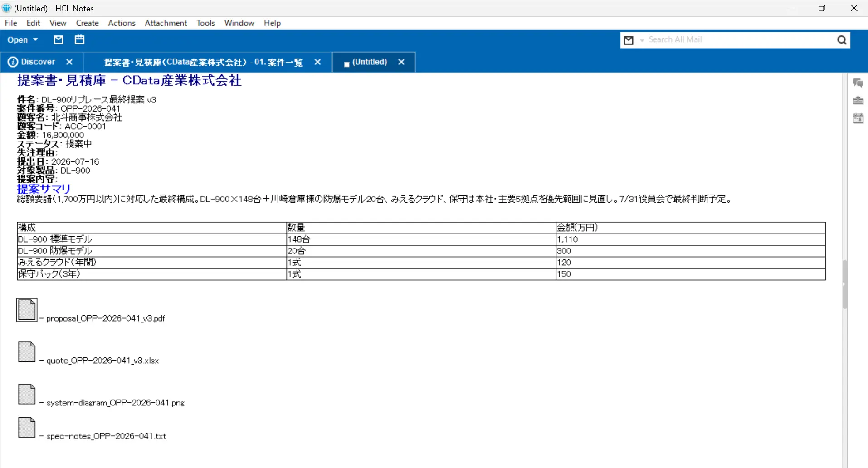The width and height of the screenshot is (868, 468).
Task: Click the 金額 16,800,000 line
Action: pyautogui.click(x=50, y=135)
